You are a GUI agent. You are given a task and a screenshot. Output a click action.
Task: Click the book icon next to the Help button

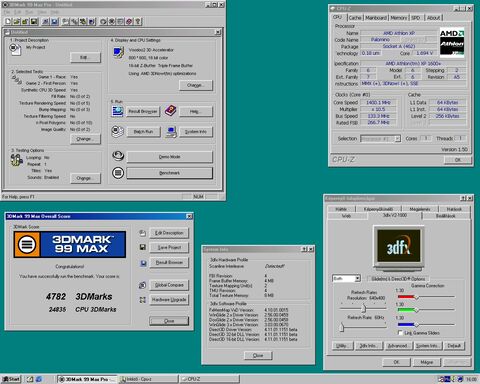click(170, 110)
